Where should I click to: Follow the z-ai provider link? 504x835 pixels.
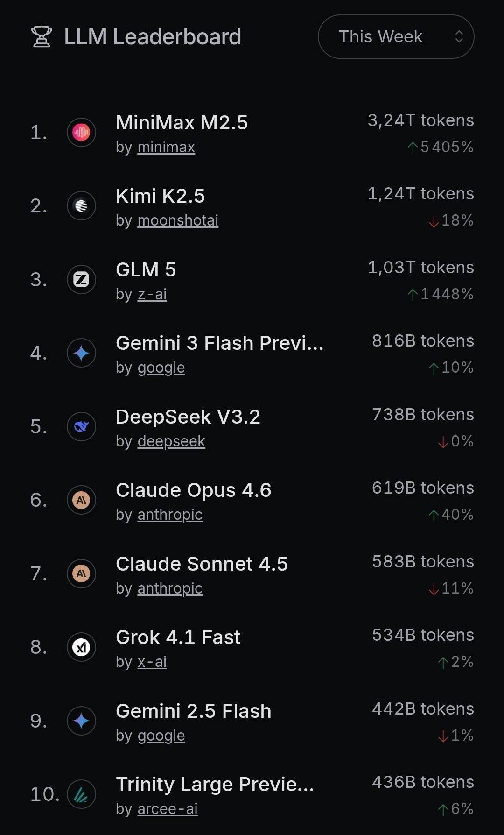[x=152, y=294]
